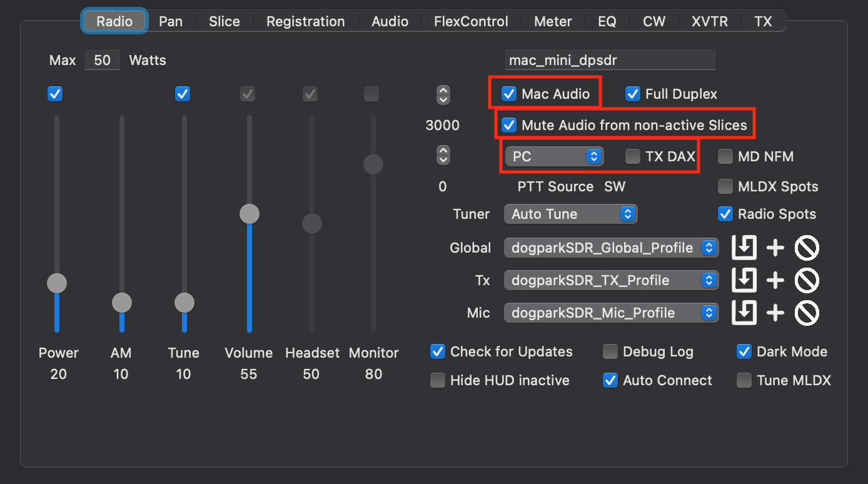Click the stepper next to 3000

443,94
